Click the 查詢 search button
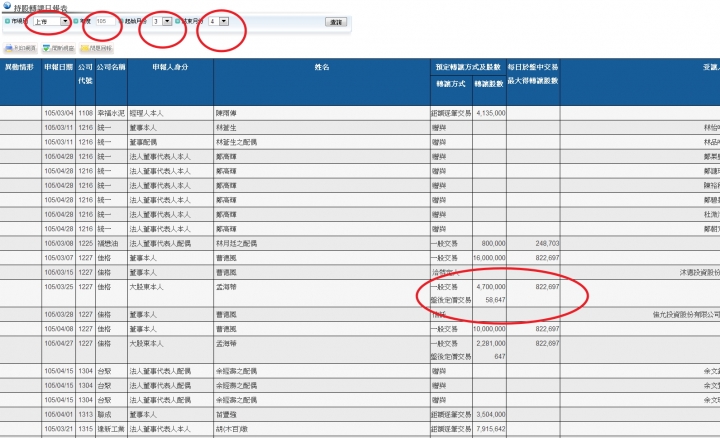The width and height of the screenshot is (720, 438). 336,22
